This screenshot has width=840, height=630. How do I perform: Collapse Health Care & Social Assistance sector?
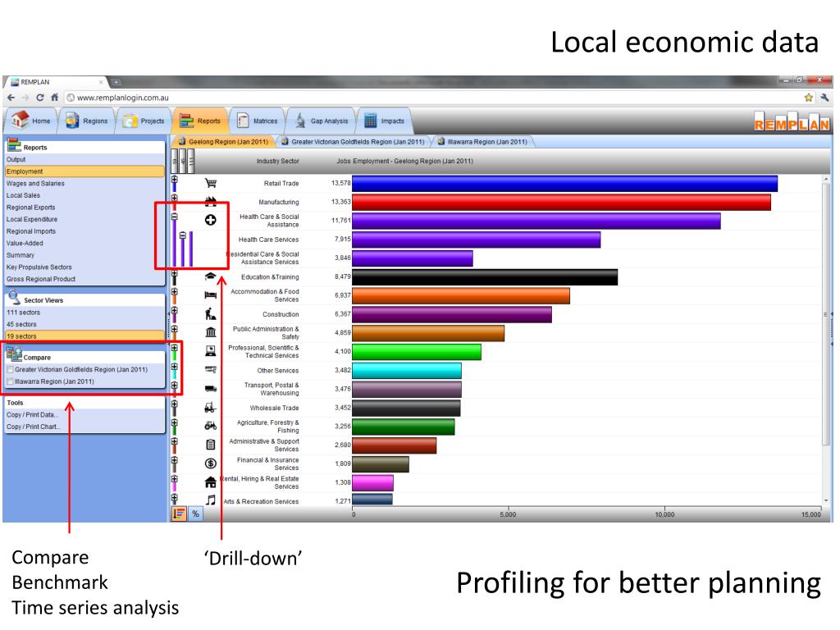click(x=174, y=217)
